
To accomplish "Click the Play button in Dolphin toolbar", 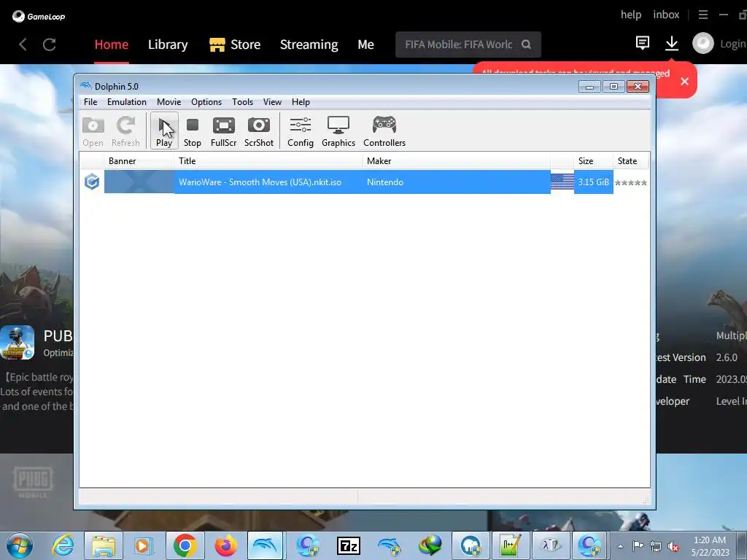I will 164,131.
